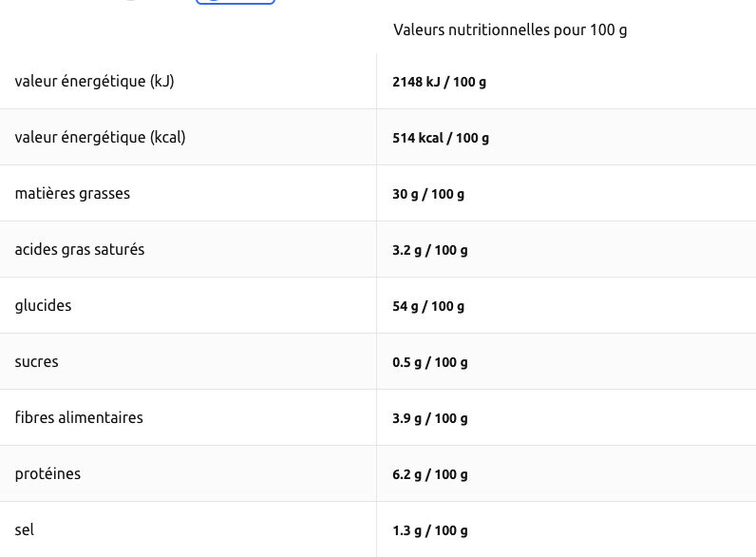
Task: Click the '30 g / 100 g' fat value
Action: (428, 195)
